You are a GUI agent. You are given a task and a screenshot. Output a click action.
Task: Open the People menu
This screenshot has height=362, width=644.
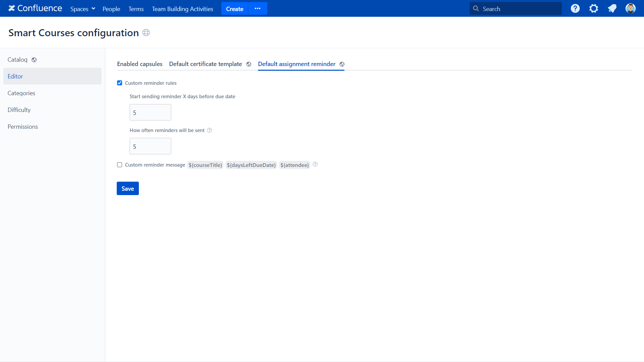(x=111, y=9)
